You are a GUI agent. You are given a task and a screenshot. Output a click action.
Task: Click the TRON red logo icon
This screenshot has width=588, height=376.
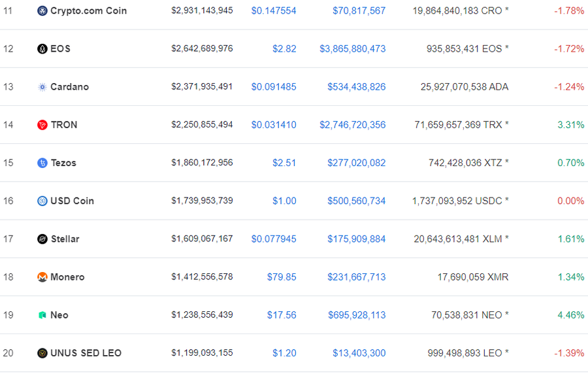pyautogui.click(x=42, y=125)
